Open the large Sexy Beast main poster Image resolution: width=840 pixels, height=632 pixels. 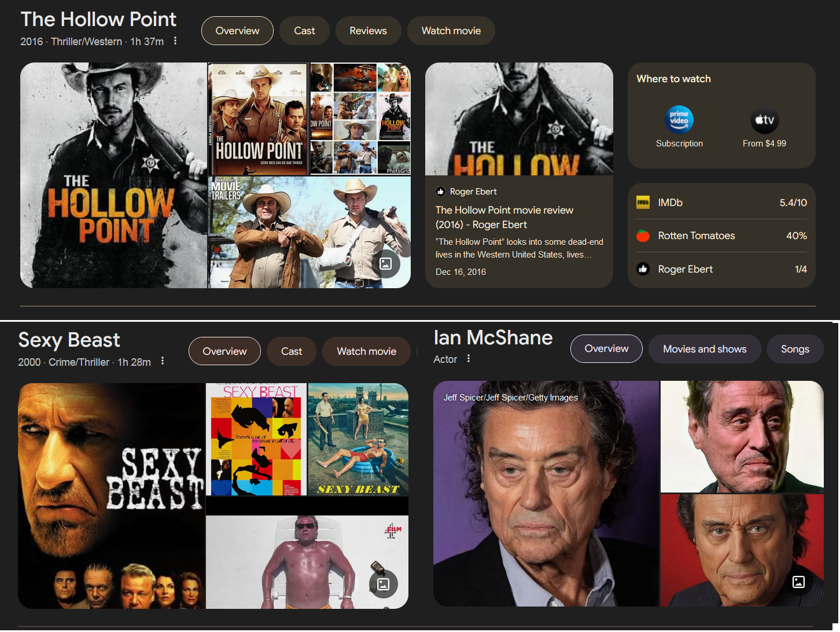point(111,496)
